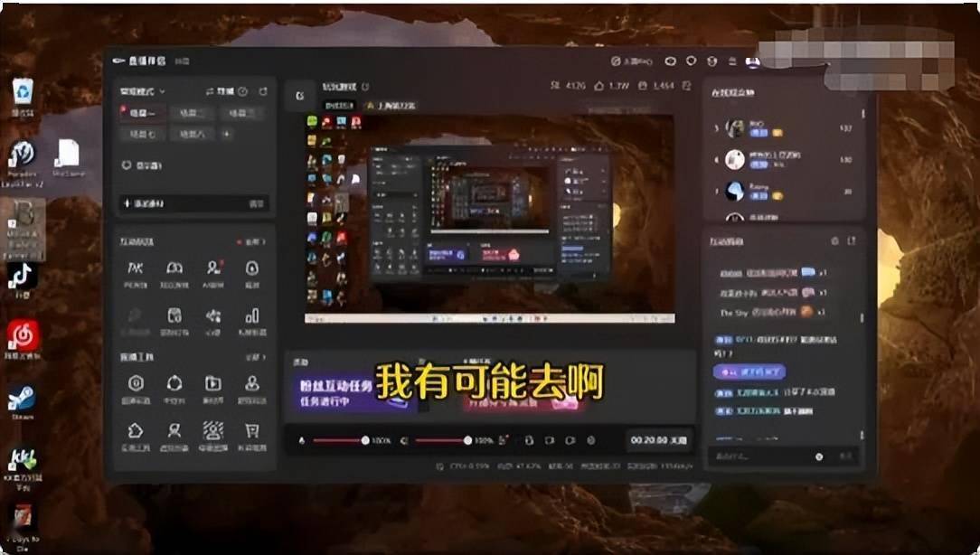Open the Steam shortcut on the desktop
The height and width of the screenshot is (555, 980).
pos(22,402)
